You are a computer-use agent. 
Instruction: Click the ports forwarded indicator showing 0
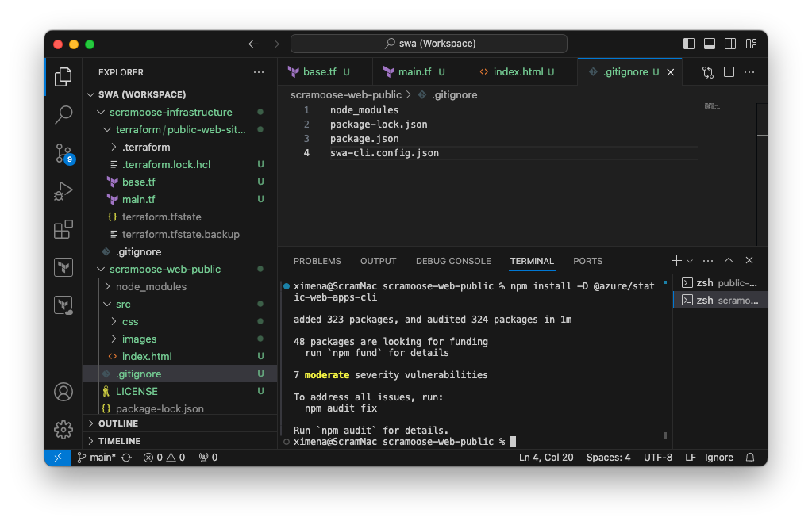pyautogui.click(x=208, y=458)
